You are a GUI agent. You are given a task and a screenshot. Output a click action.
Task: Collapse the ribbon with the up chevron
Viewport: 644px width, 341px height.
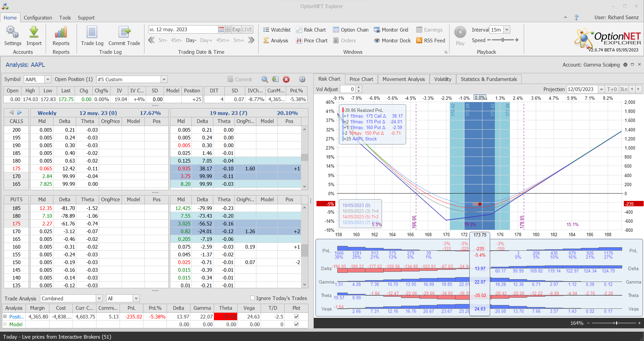point(565,17)
